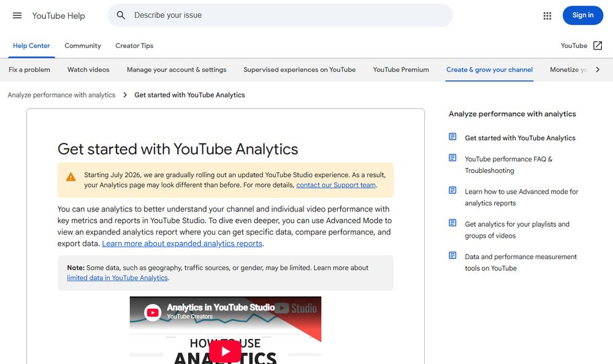This screenshot has width=613, height=364.
Task: Open Learn how to use Advanced mode article
Action: coord(522,197)
